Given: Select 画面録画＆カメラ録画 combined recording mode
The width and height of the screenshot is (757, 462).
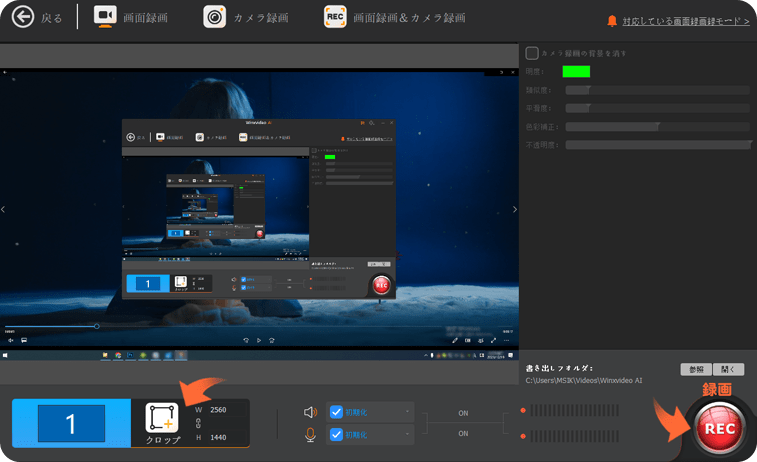Looking at the screenshot, I should click(x=394, y=18).
